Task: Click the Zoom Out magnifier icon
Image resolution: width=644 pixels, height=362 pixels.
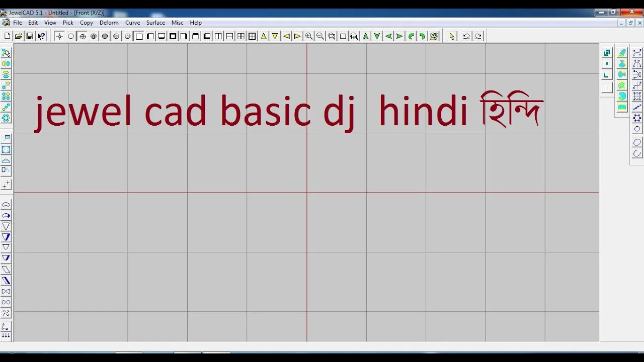Action: tap(320, 36)
